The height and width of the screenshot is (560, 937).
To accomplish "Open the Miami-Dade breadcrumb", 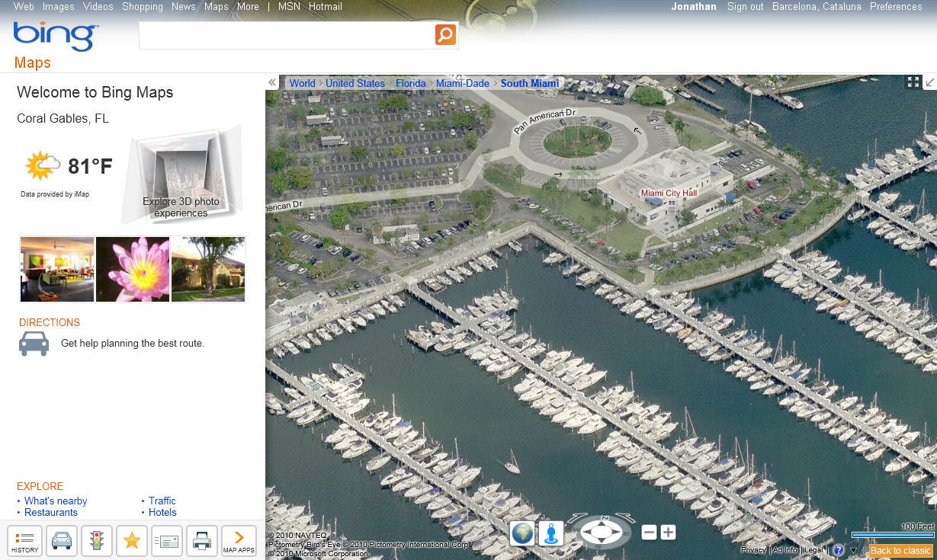I will pyautogui.click(x=463, y=83).
